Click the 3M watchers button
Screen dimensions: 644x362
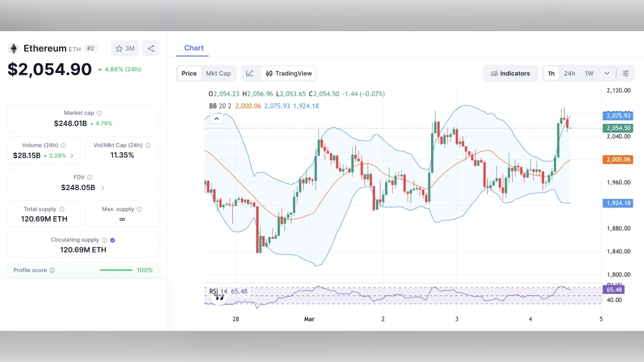pos(129,48)
